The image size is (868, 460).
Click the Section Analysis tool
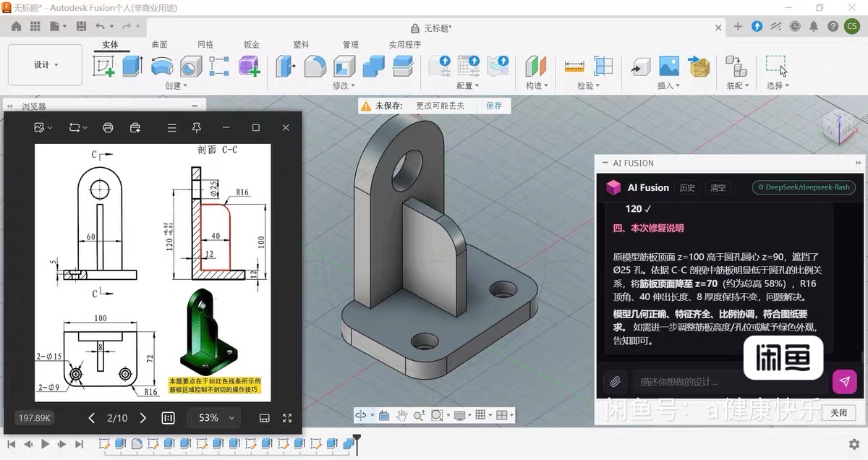pyautogui.click(x=603, y=67)
